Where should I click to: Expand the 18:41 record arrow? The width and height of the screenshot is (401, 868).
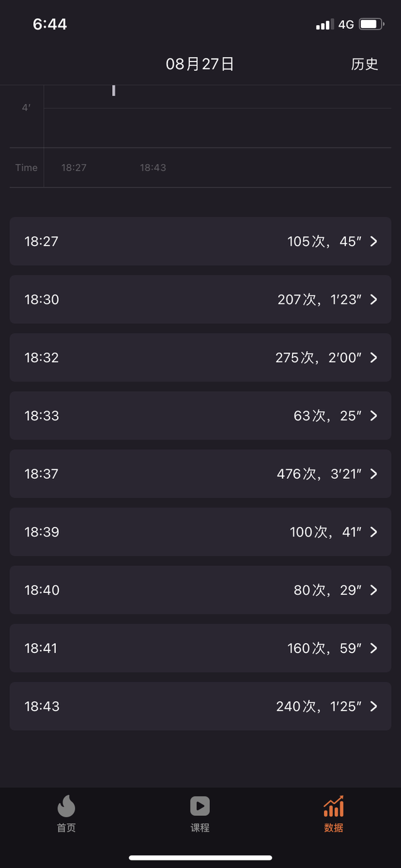click(373, 648)
